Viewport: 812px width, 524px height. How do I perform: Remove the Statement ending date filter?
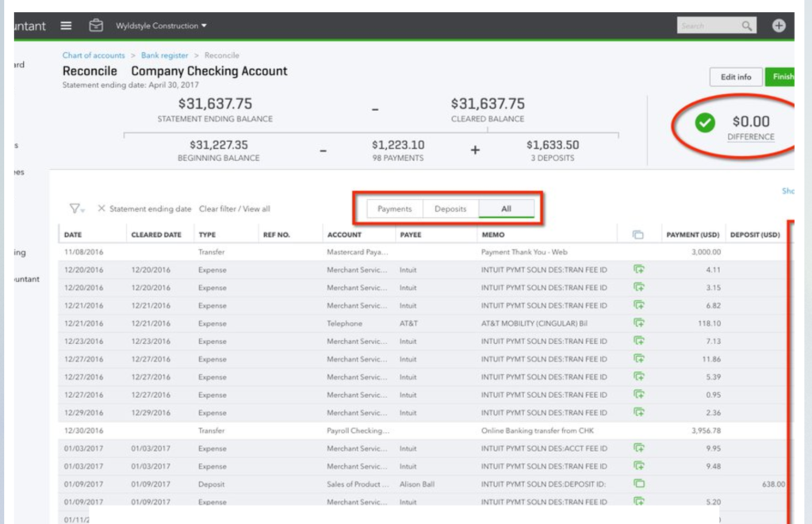click(101, 208)
